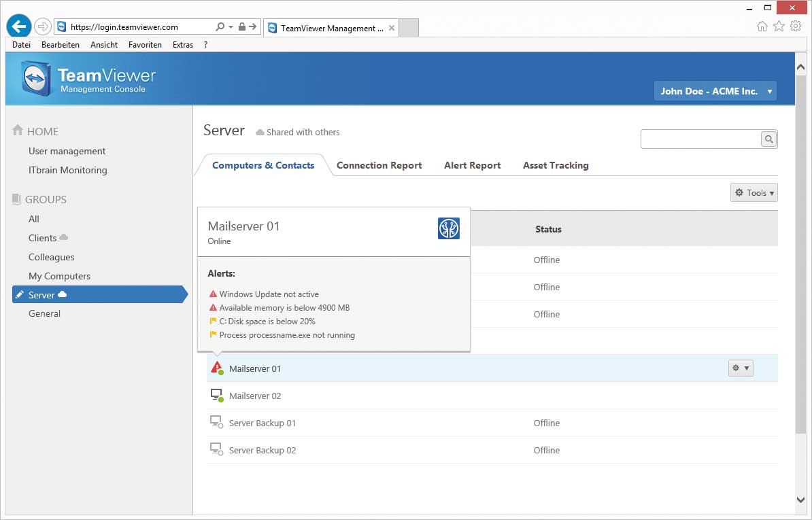
Task: Click the search magnifier icon
Action: [768, 139]
